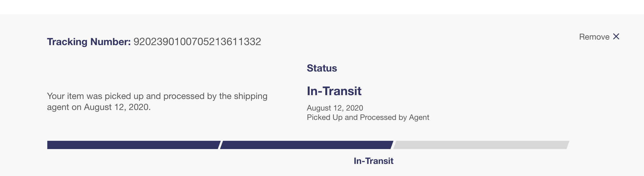Select the tracking number 9202390100705213611332
644x176 pixels.
click(197, 42)
